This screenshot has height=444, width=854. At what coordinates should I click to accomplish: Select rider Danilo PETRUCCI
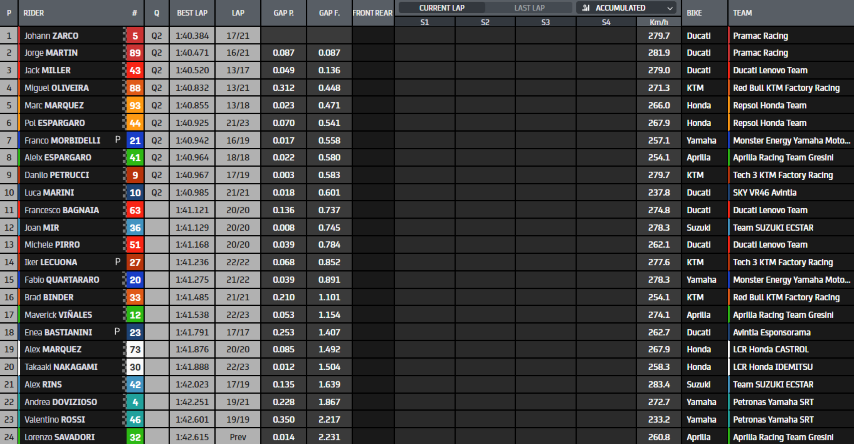57,175
